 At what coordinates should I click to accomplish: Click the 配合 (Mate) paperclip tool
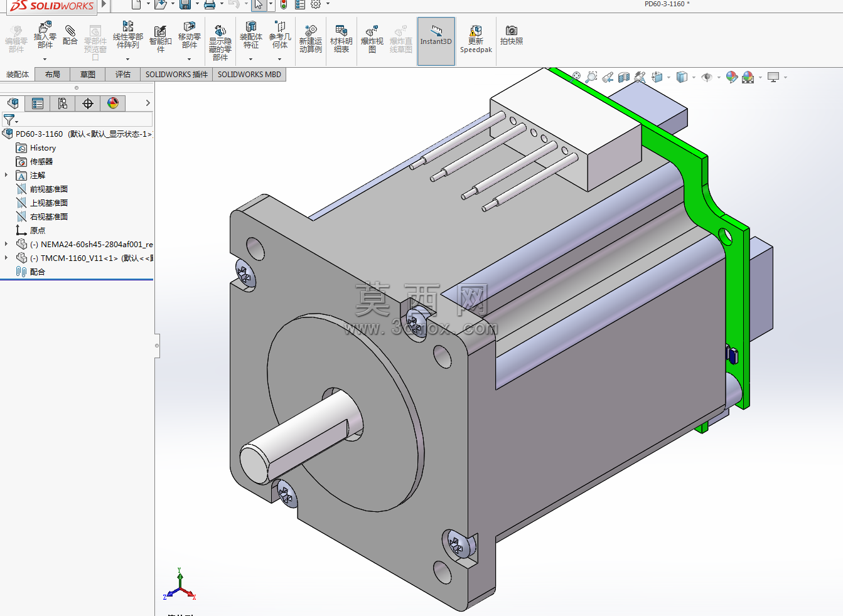pyautogui.click(x=70, y=35)
